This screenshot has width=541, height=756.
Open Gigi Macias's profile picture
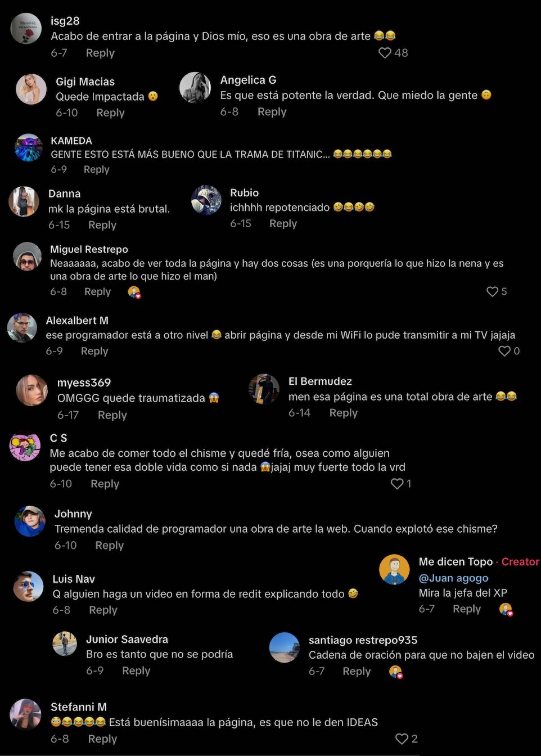click(31, 89)
